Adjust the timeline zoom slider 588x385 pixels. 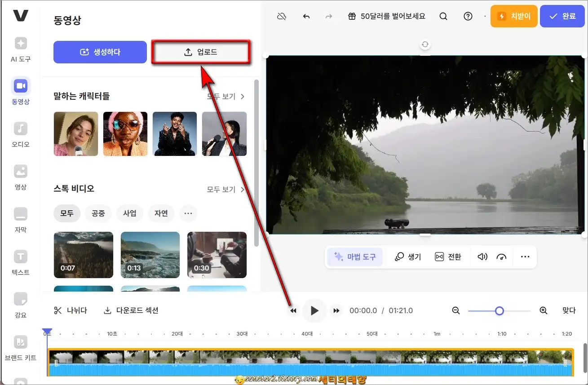[499, 310]
